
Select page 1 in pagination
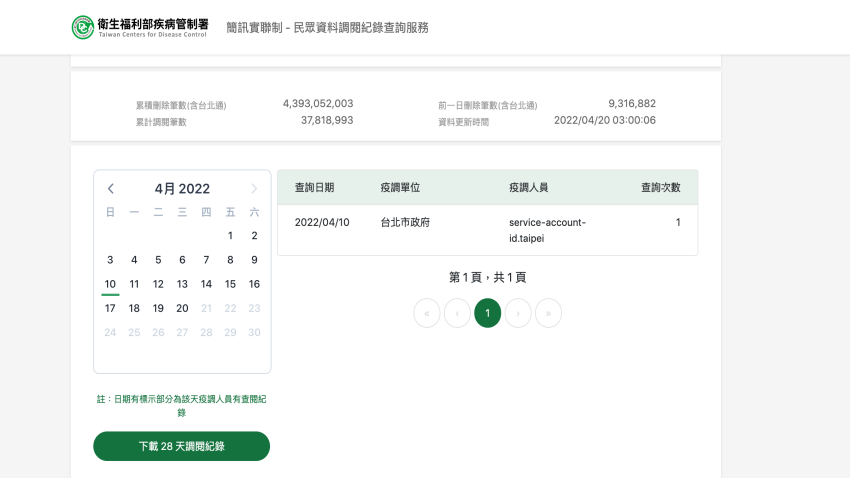(x=488, y=313)
